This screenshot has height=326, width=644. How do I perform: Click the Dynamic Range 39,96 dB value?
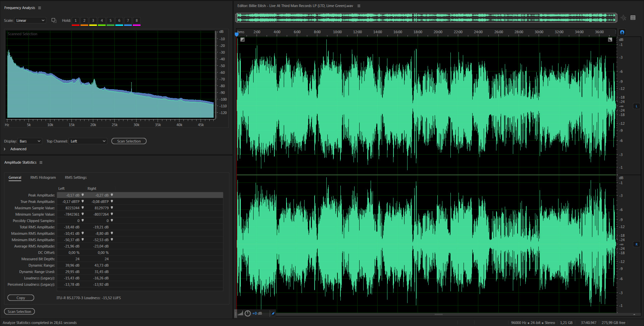point(72,265)
